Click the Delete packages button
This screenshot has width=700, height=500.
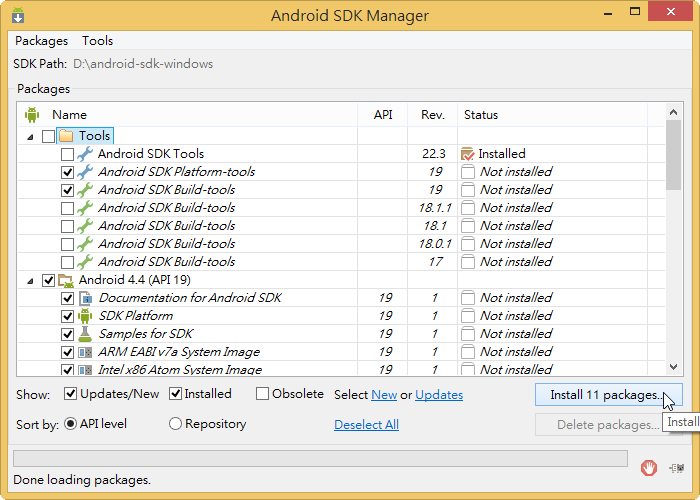pyautogui.click(x=608, y=425)
